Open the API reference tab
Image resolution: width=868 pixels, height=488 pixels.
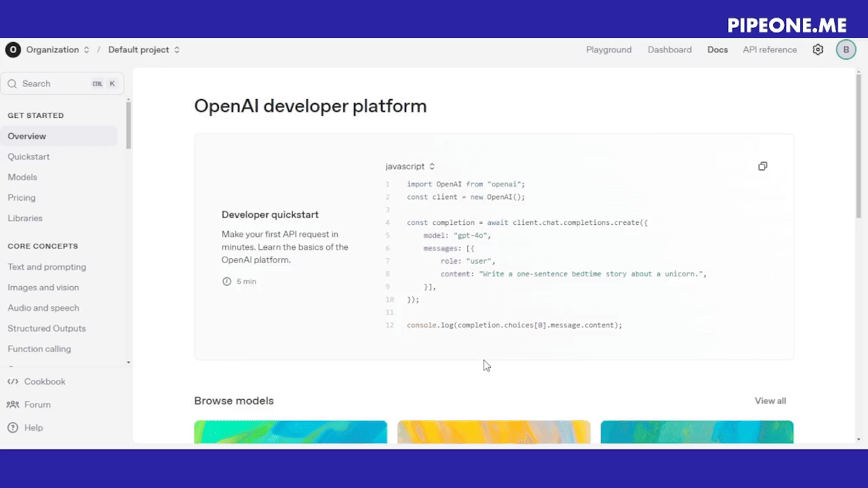770,49
